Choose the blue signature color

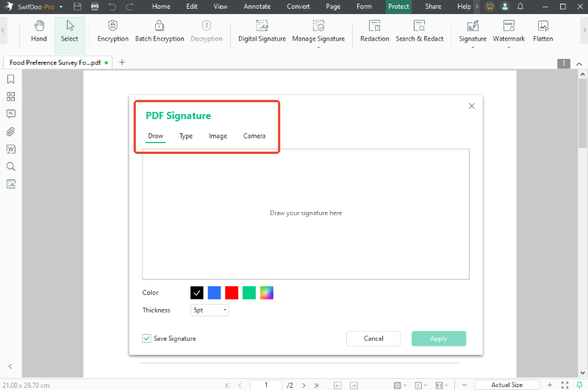[x=214, y=293]
